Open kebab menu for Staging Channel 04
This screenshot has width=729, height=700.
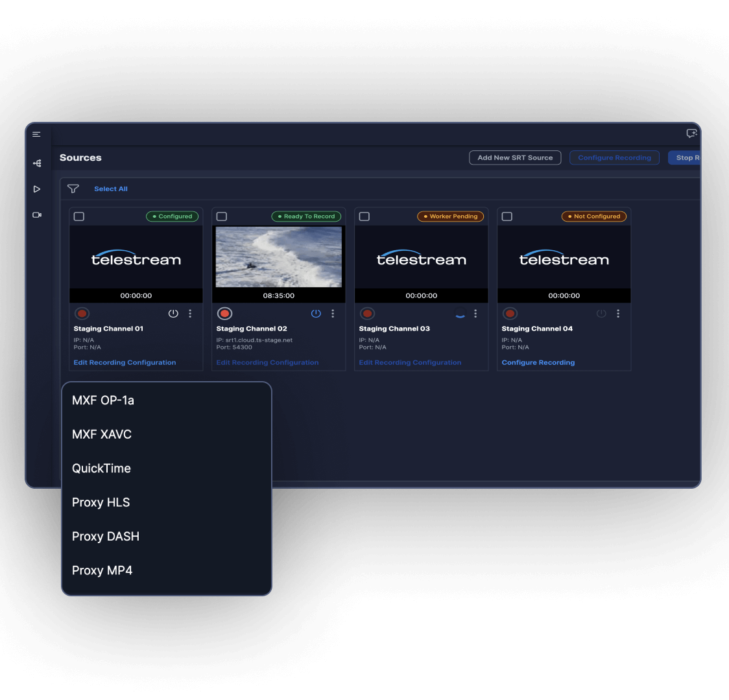618,314
